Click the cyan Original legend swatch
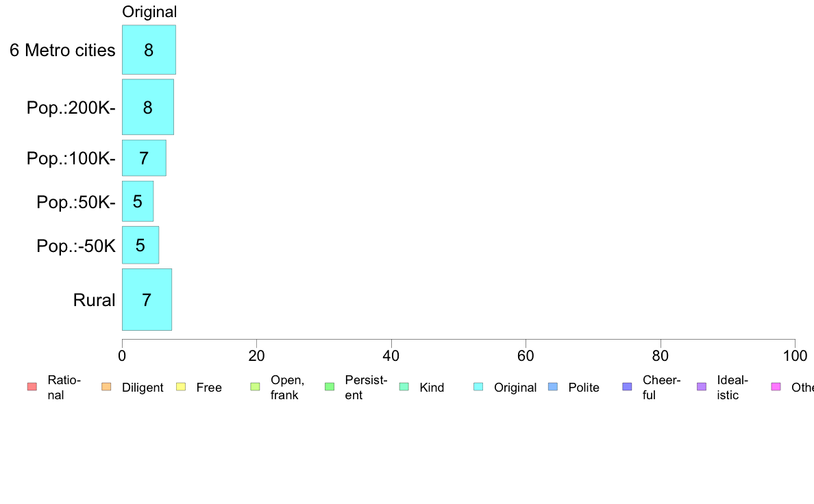Image resolution: width=814 pixels, height=504 pixels. click(x=479, y=387)
